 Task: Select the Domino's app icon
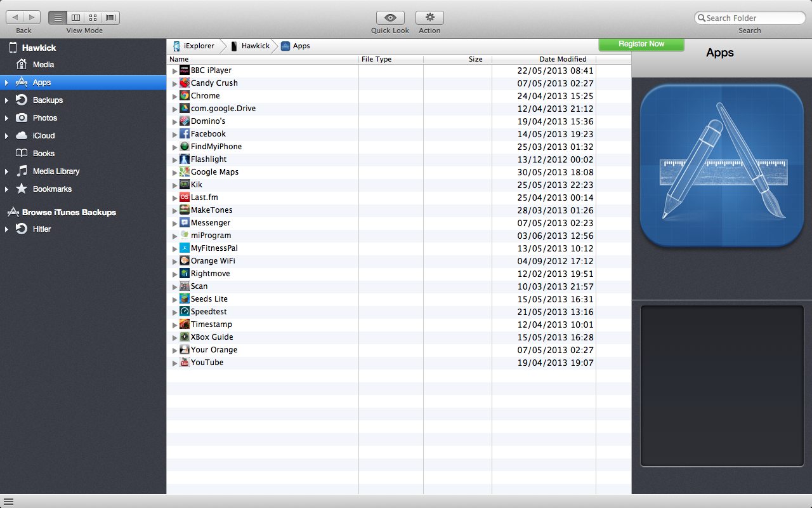point(185,121)
